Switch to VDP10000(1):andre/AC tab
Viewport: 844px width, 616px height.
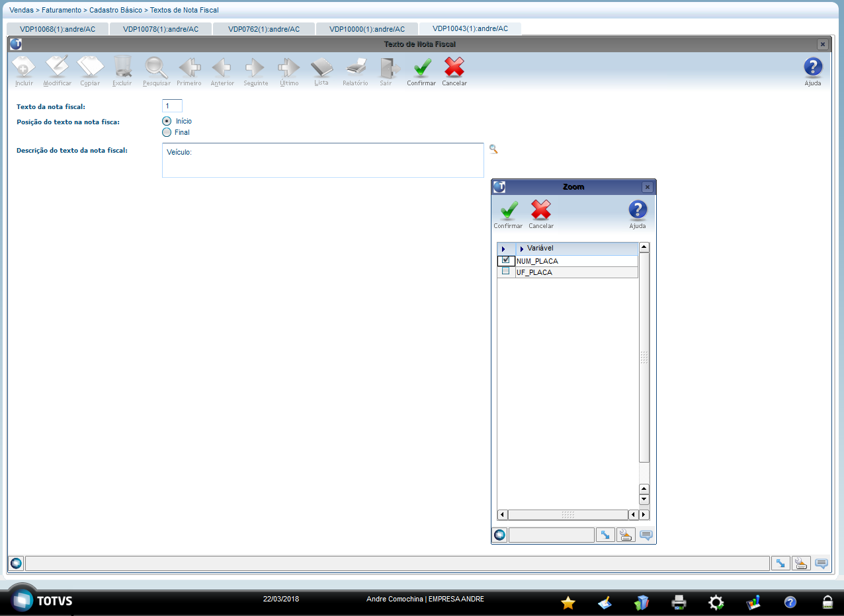(x=367, y=29)
